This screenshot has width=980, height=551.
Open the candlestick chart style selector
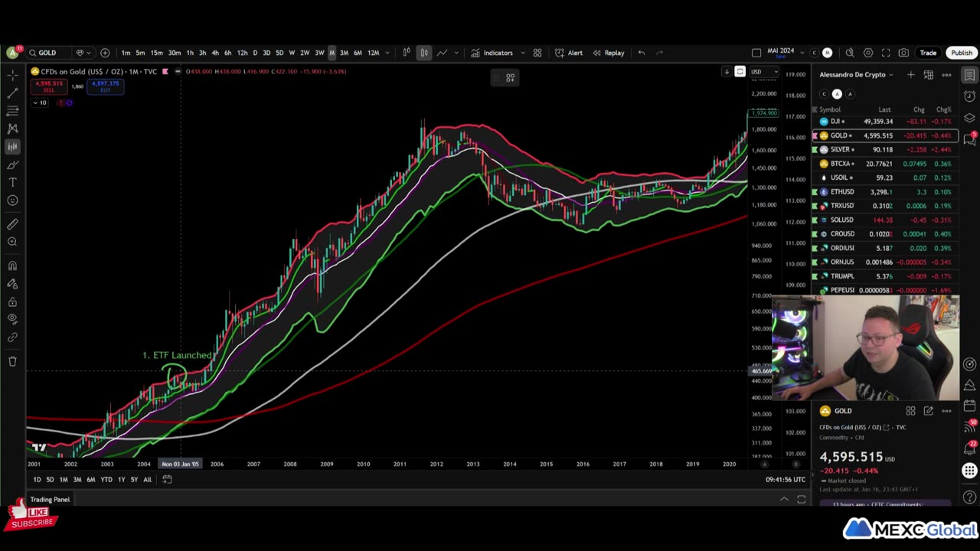(423, 53)
